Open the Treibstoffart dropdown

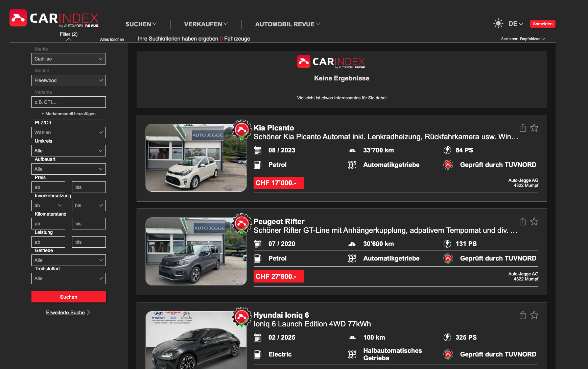pos(69,278)
